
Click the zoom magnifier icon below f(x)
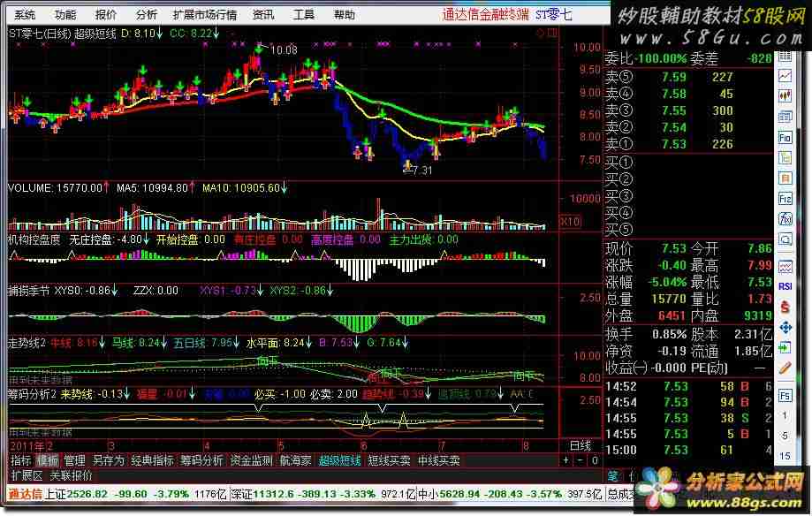tap(785, 239)
